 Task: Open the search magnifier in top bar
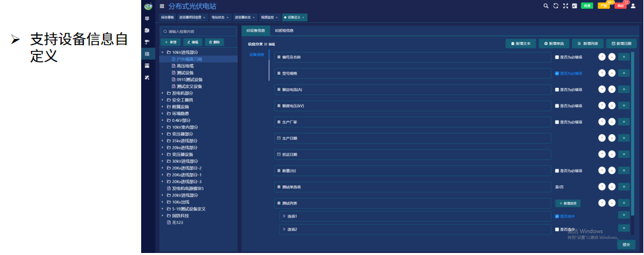546,6
